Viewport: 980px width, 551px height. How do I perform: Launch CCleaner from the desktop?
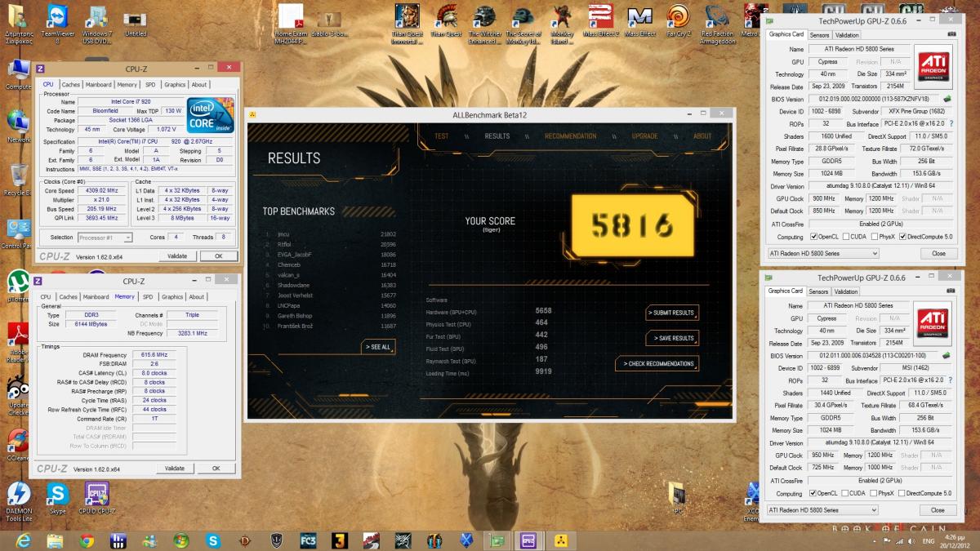(x=16, y=446)
